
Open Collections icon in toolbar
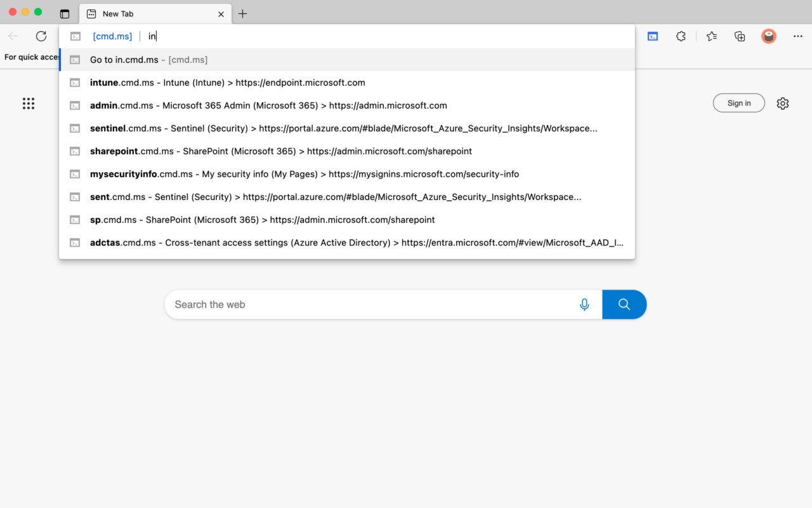pyautogui.click(x=740, y=36)
